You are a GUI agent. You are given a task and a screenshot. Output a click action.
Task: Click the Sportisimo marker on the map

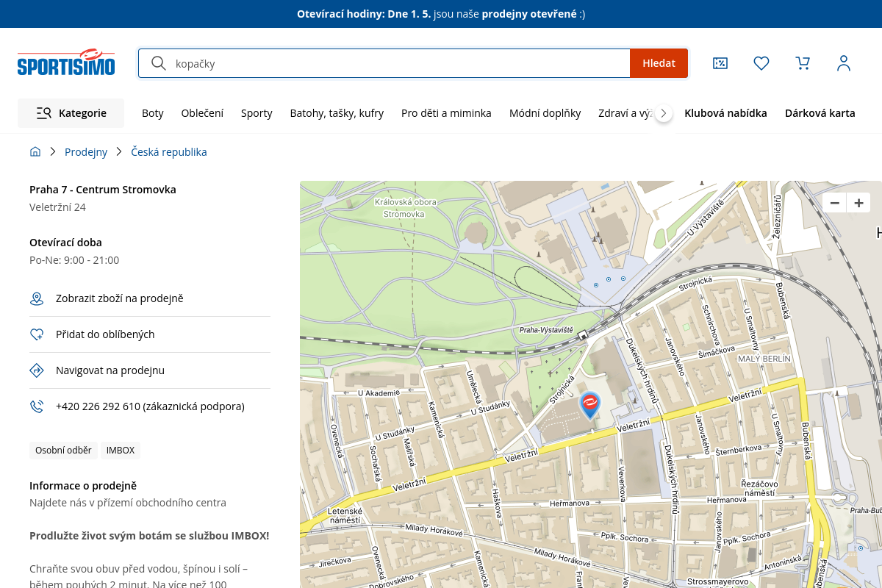click(589, 404)
